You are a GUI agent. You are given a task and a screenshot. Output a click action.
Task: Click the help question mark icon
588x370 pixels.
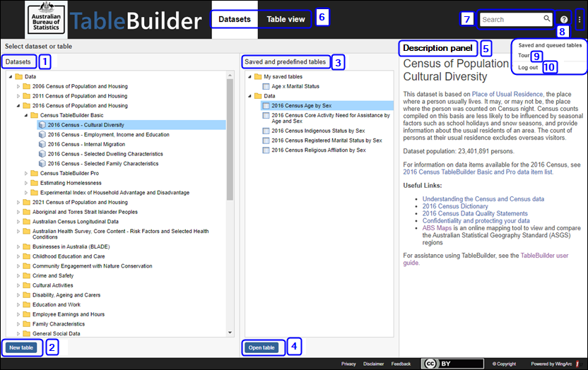pyautogui.click(x=564, y=20)
